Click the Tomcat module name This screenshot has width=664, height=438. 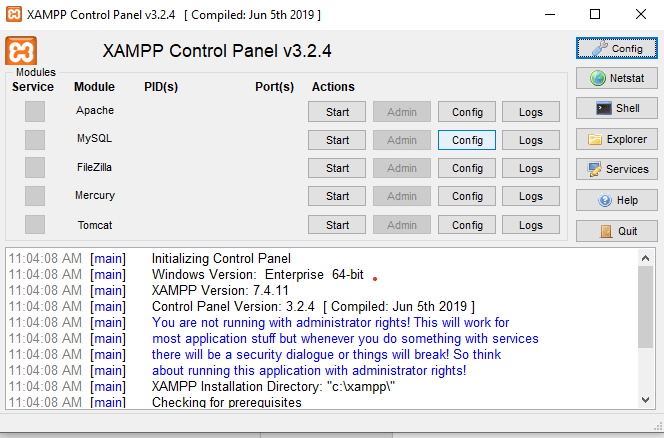coord(95,225)
